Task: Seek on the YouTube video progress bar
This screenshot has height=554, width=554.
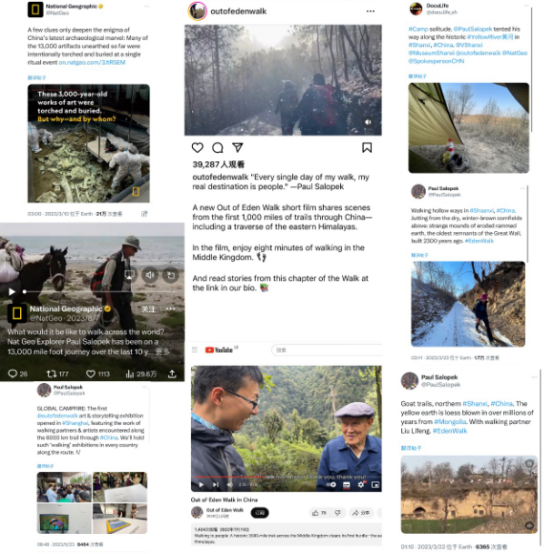Action: [x=286, y=477]
